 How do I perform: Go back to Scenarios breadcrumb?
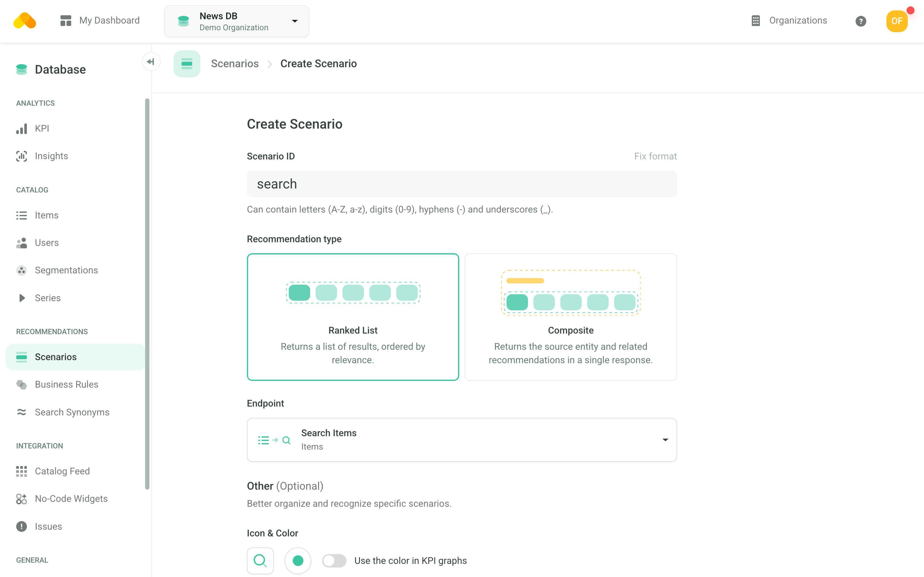[235, 64]
